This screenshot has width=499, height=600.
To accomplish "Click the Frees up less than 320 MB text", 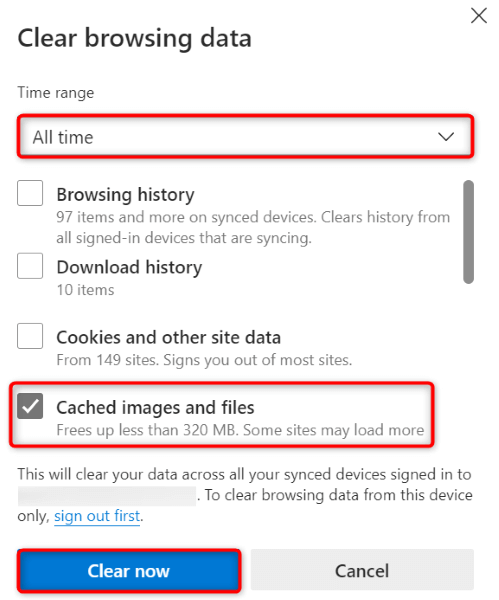I will click(240, 430).
